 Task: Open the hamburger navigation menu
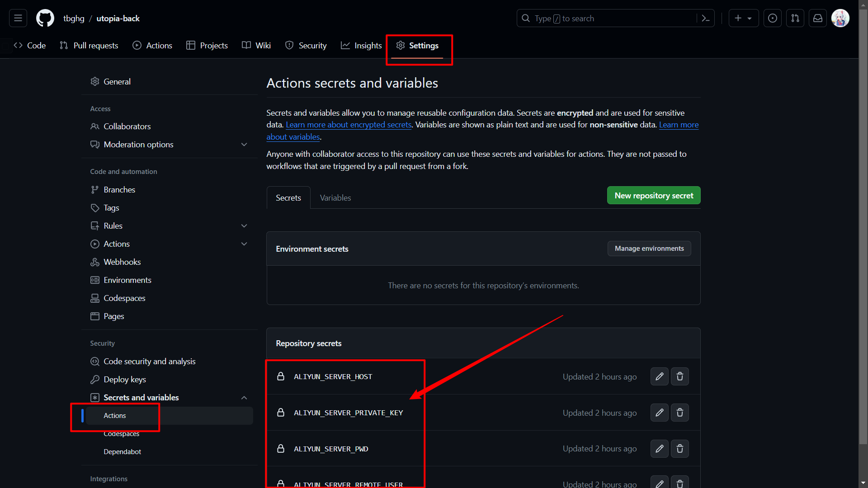click(x=18, y=19)
